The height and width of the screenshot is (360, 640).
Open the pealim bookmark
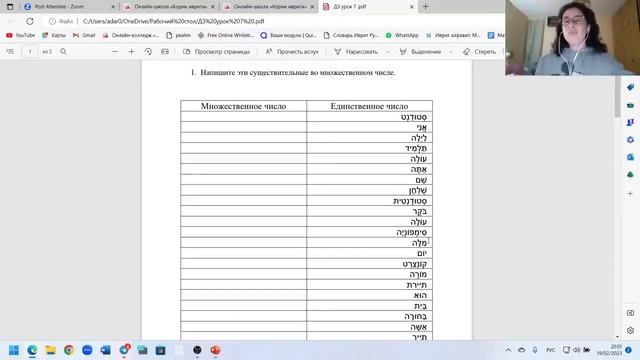pos(178,36)
